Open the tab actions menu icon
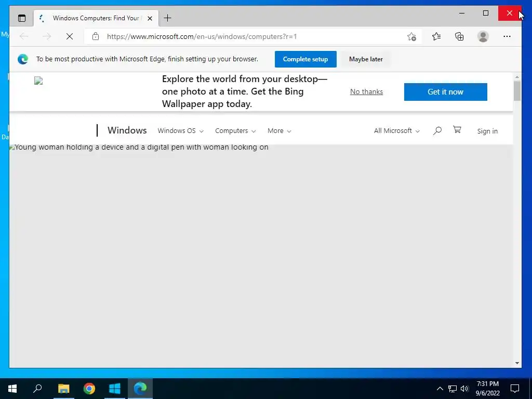 22,18
